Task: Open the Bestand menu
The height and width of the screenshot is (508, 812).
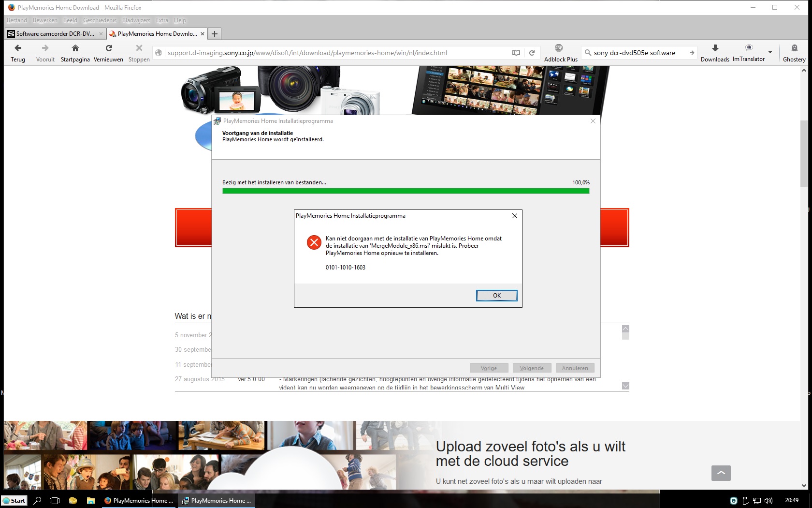Action: [x=17, y=20]
